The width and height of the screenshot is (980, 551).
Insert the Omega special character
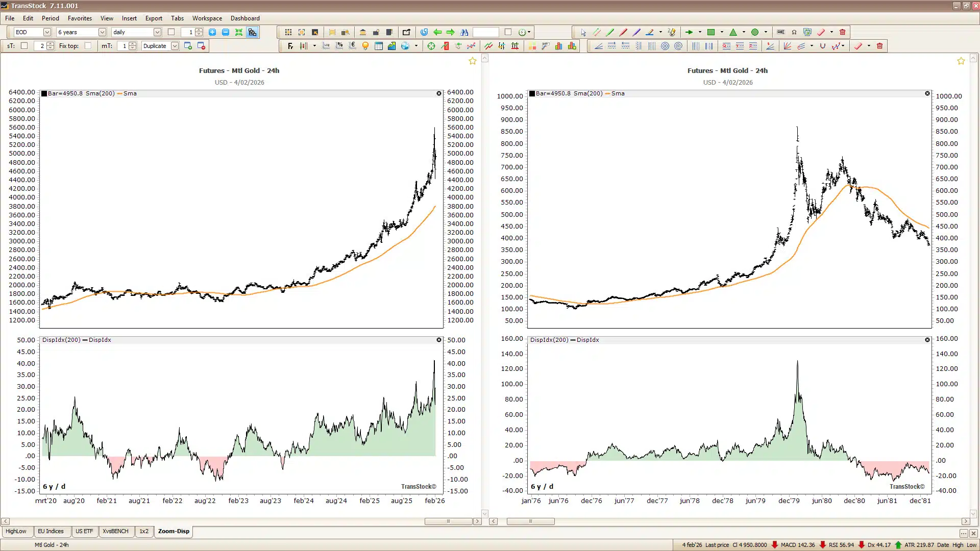tap(794, 32)
